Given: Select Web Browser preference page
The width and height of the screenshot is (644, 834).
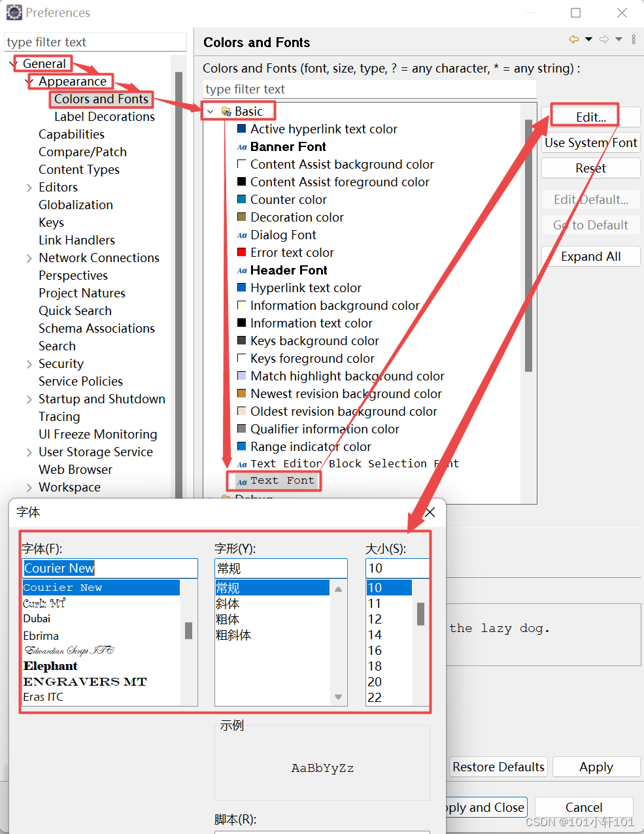Looking at the screenshot, I should pos(75,469).
